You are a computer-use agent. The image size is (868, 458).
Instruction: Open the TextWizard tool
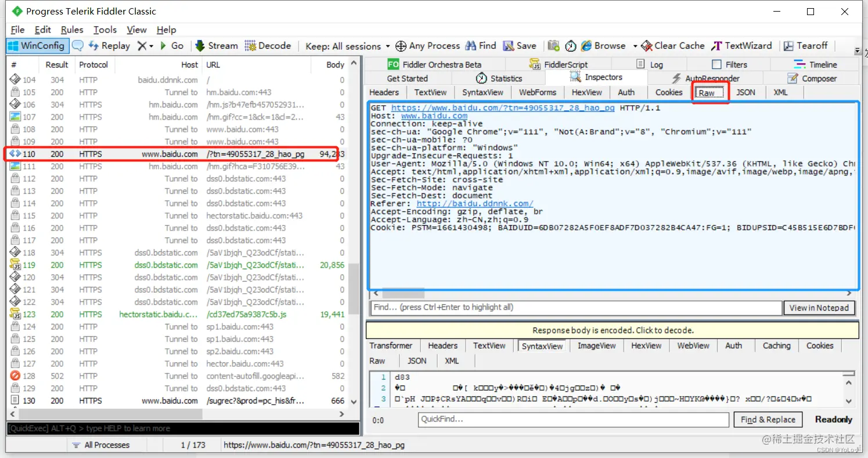click(x=741, y=46)
